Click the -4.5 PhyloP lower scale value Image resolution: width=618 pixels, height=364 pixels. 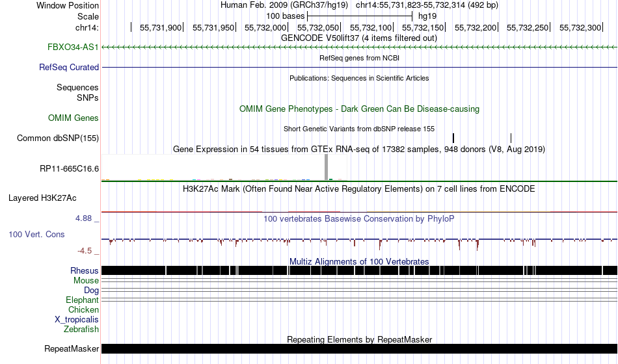[85, 251]
